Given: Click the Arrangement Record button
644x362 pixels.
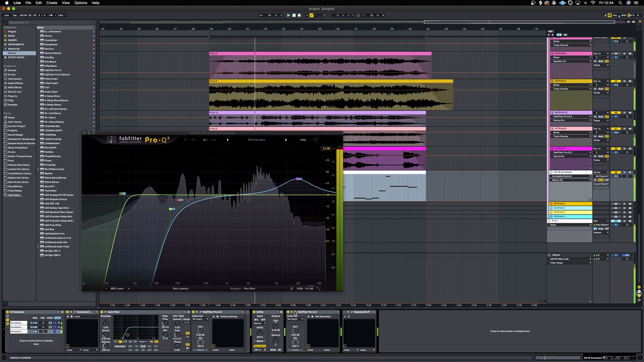Looking at the screenshot, I should pos(299,15).
